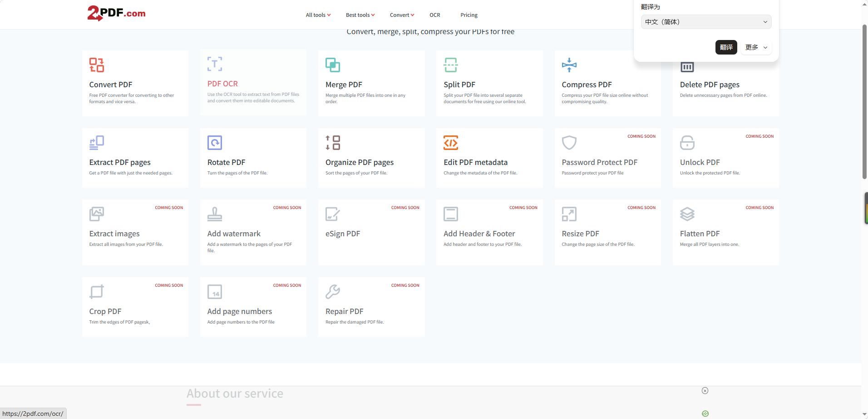The width and height of the screenshot is (868, 419).
Task: Click the Split PDF icon
Action: tap(451, 65)
